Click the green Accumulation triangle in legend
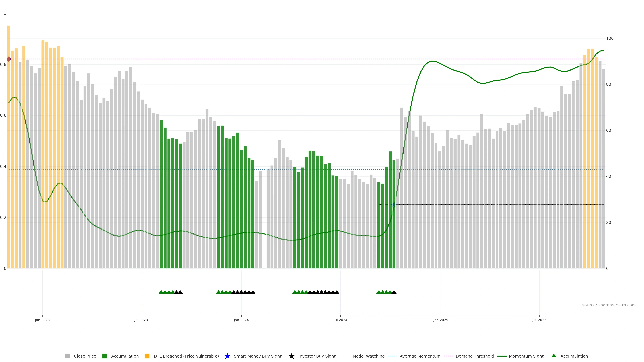 [554, 356]
